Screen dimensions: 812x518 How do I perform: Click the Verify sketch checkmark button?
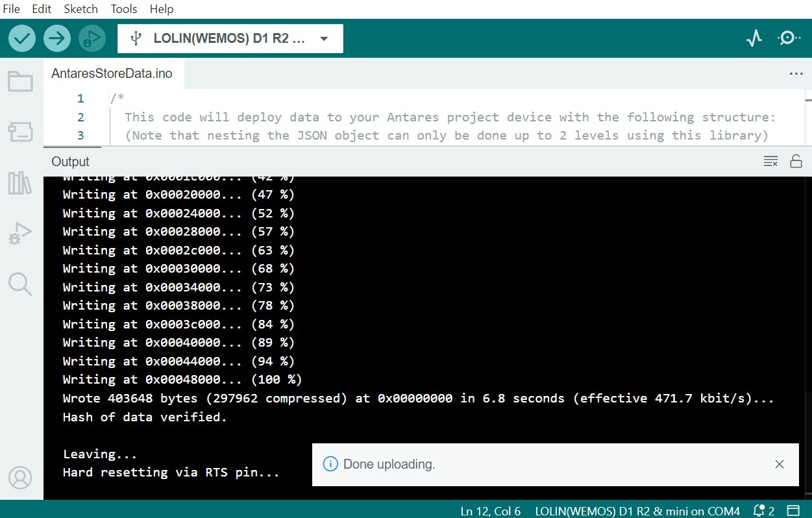22,38
